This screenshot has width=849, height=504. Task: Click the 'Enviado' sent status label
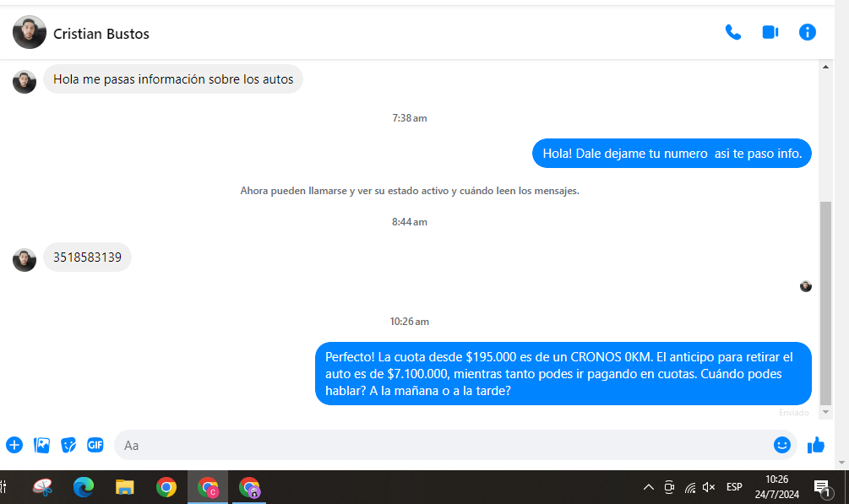[794, 413]
